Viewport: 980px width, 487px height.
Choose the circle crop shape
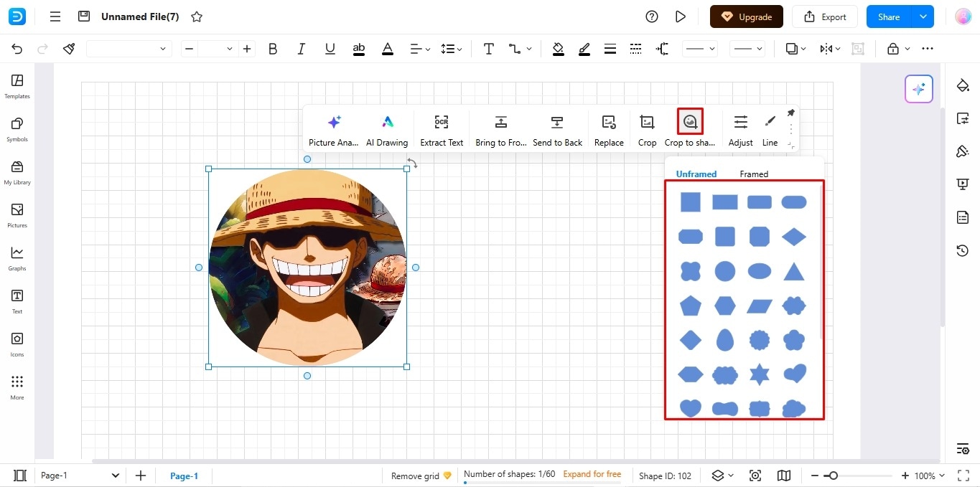(x=725, y=271)
